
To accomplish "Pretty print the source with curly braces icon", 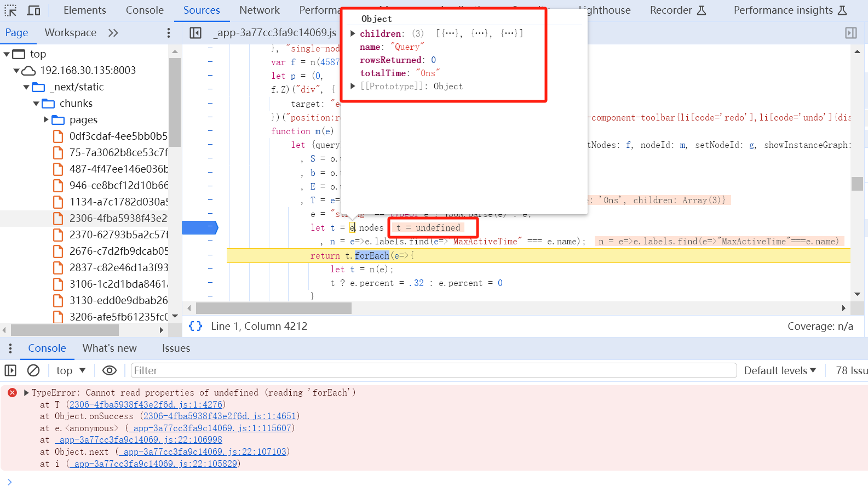I will 196,326.
